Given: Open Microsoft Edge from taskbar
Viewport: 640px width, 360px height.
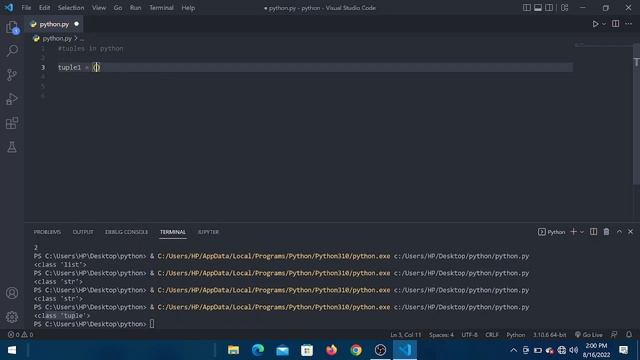Looking at the screenshot, I should [258, 350].
